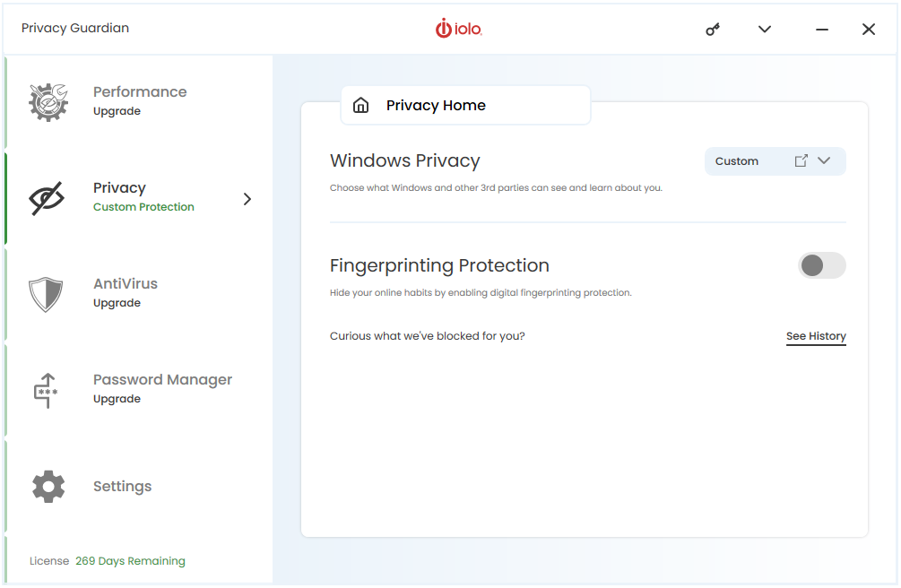Select the AntiVirus menu label
This screenshot has height=588, width=901.
pos(126,284)
